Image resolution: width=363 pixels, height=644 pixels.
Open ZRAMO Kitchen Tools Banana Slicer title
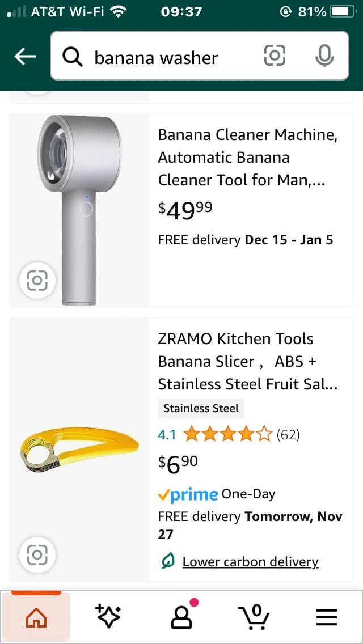click(x=248, y=361)
